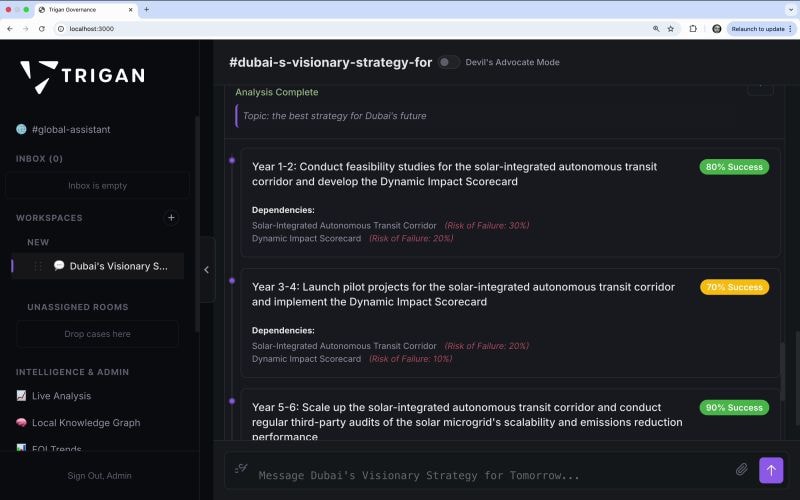The image size is (800, 500).
Task: Click the sidebar vertical scrollbar
Action: (197, 224)
